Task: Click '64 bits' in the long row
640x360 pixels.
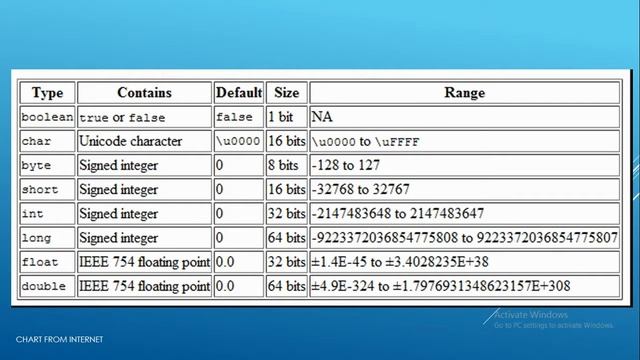Action: 287,238
